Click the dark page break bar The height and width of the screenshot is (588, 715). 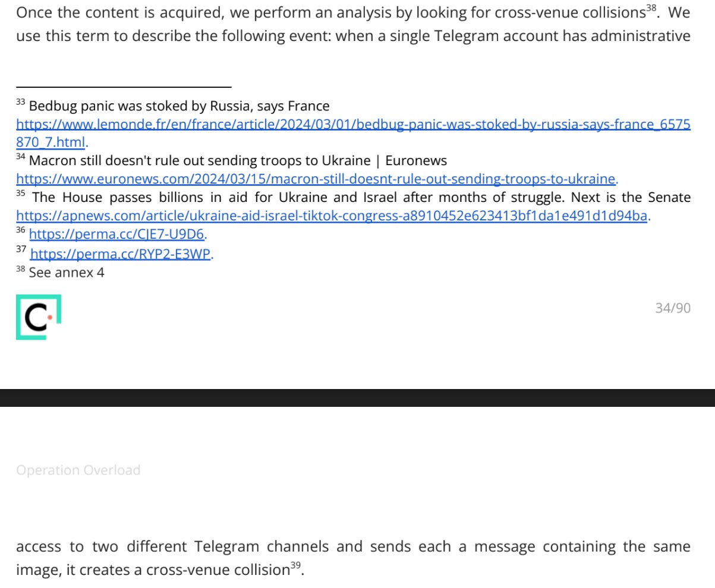[x=357, y=398]
